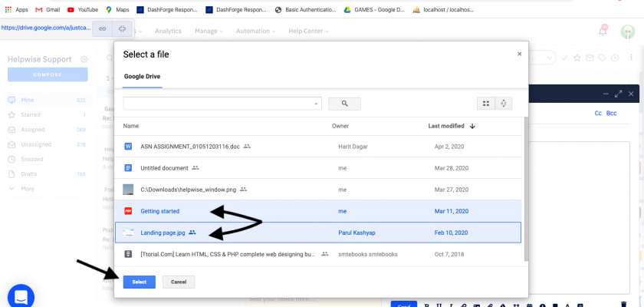Image resolution: width=644 pixels, height=307 pixels.
Task: Click the Word icon of ASN ASSIGNMENT file
Action: [129, 146]
